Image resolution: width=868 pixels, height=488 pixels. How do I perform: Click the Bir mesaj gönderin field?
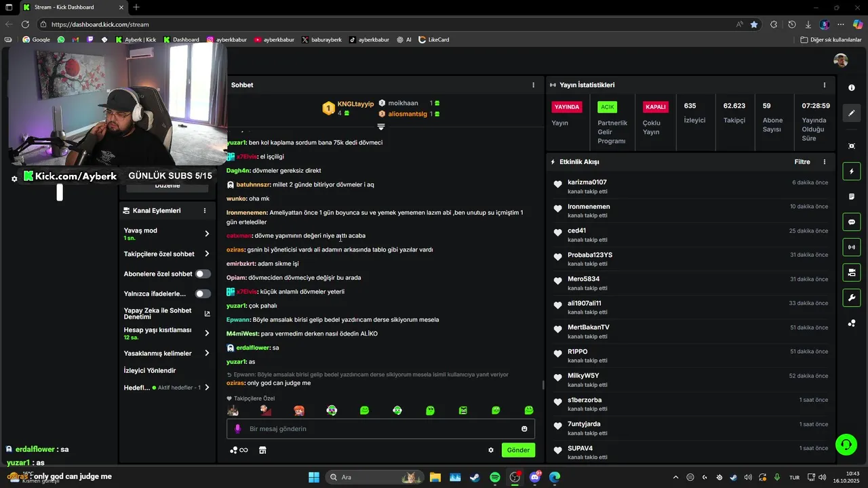380,428
